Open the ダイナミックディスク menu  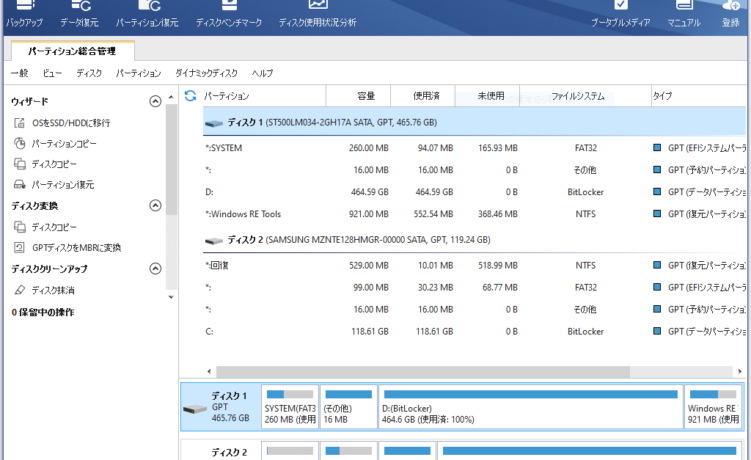[206, 73]
